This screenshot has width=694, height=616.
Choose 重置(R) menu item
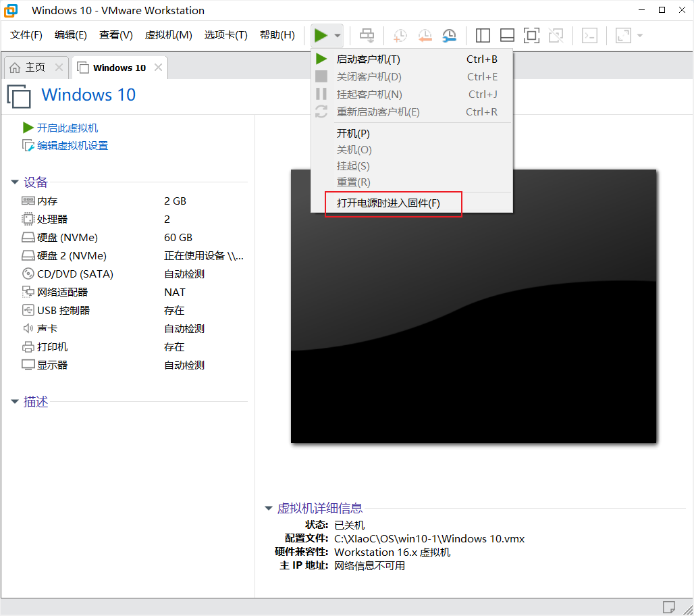point(412,182)
